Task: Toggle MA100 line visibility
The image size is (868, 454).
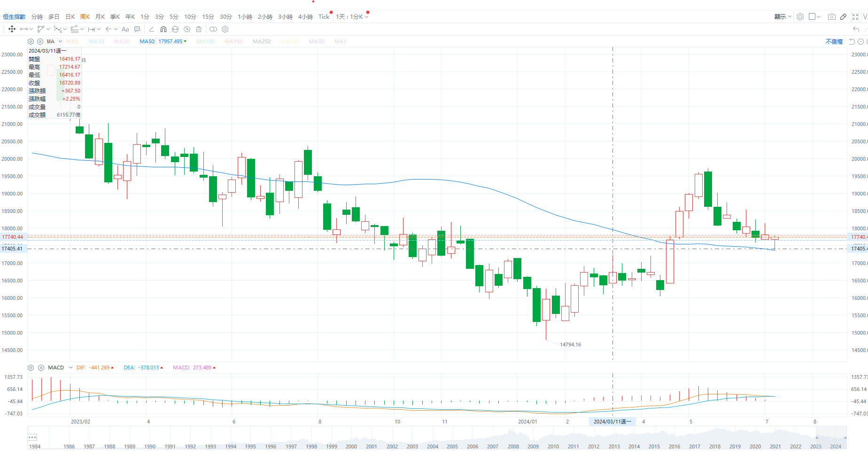Action: (205, 41)
